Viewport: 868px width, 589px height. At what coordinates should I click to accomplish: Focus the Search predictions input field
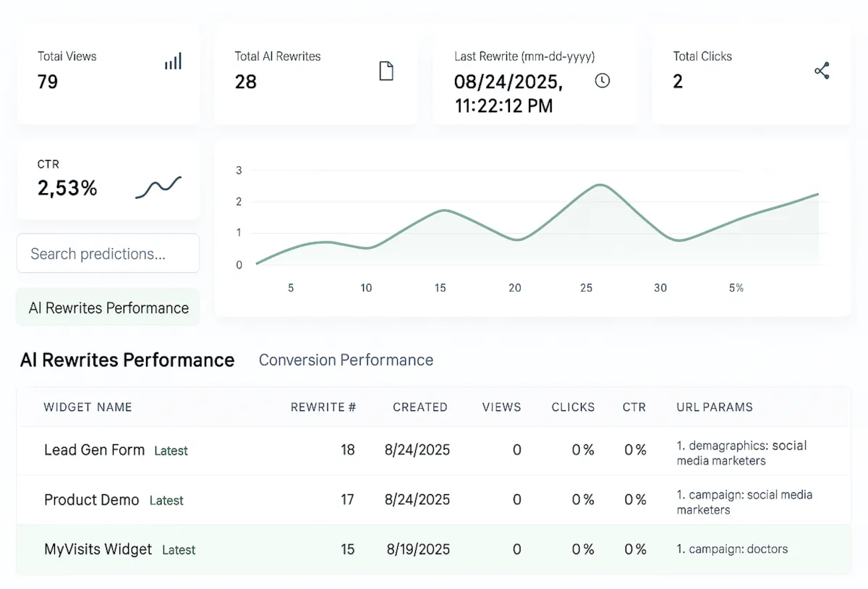[108, 253]
